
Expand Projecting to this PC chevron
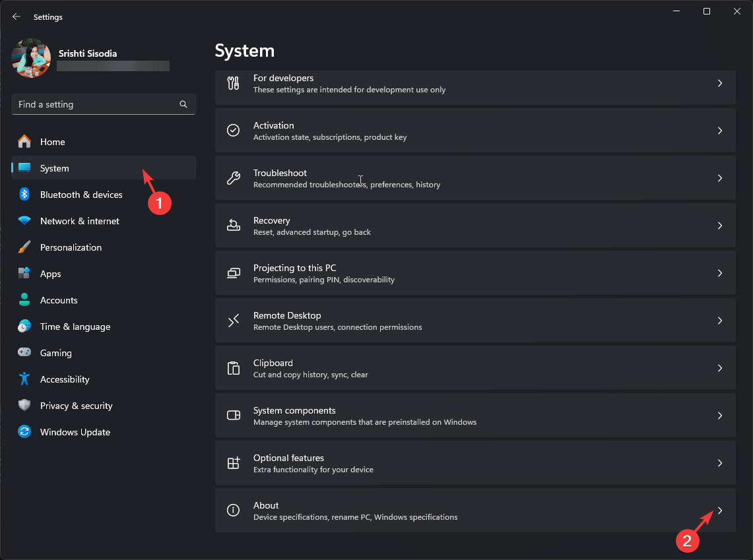[x=720, y=273]
